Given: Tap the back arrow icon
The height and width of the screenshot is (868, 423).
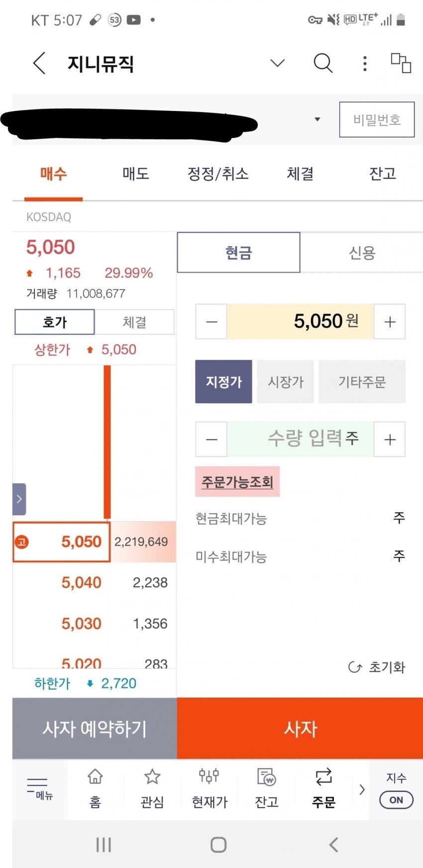Looking at the screenshot, I should 39,63.
